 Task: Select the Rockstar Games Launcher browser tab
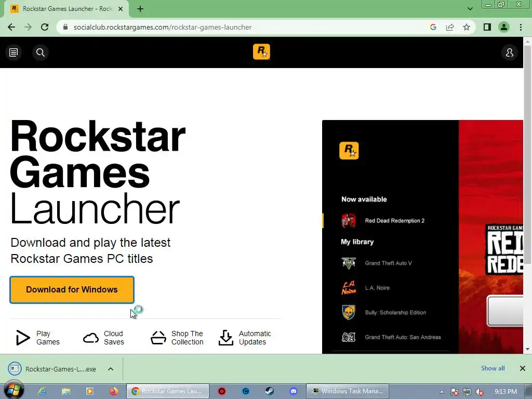(x=66, y=9)
